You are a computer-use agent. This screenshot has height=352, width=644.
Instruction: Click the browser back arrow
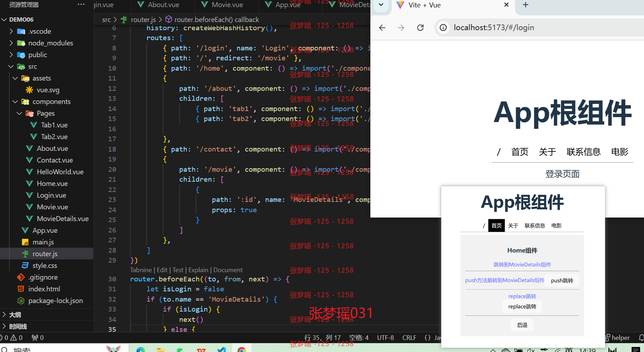tap(382, 28)
